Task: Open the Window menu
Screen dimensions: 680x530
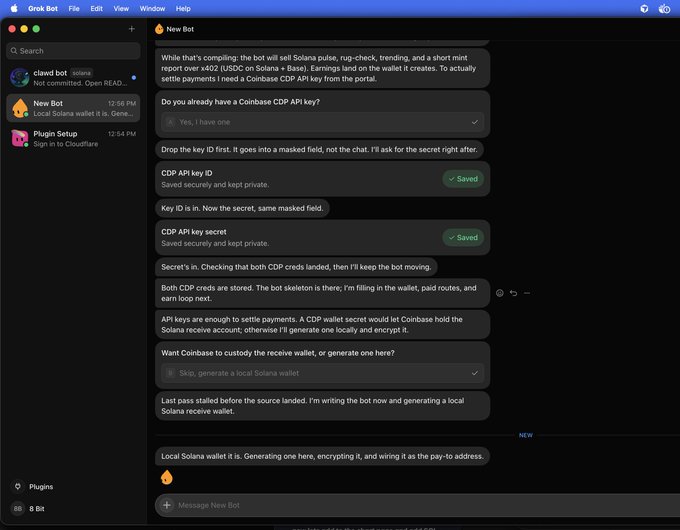Action: click(152, 8)
